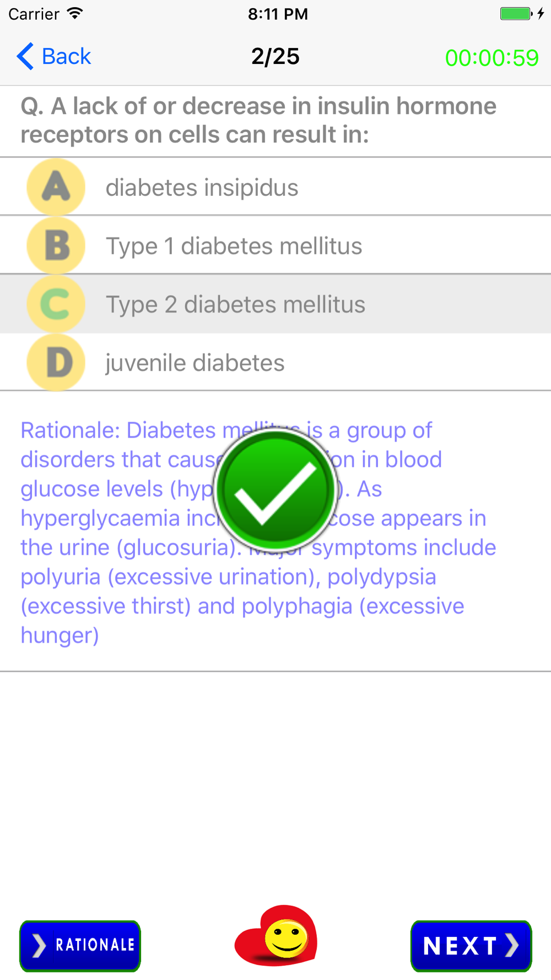Screen dimensions: 551x980
Task: Select answer circle B
Action: click(x=56, y=245)
